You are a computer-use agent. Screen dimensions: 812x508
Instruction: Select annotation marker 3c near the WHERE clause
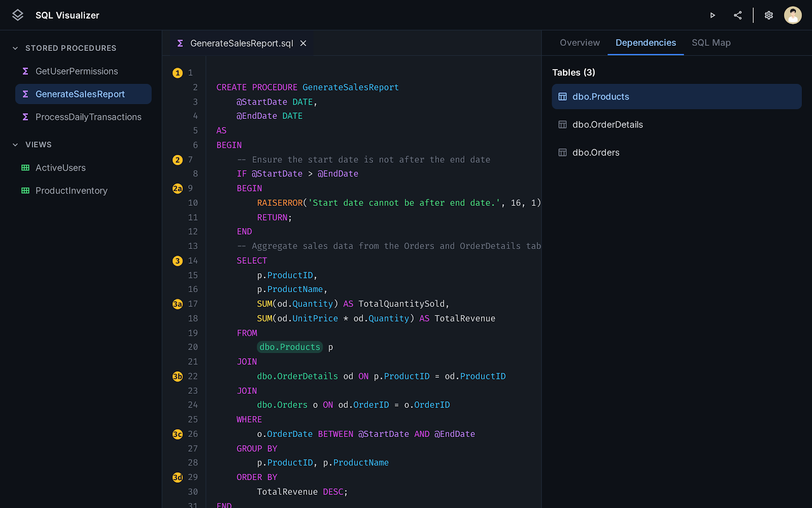click(177, 434)
